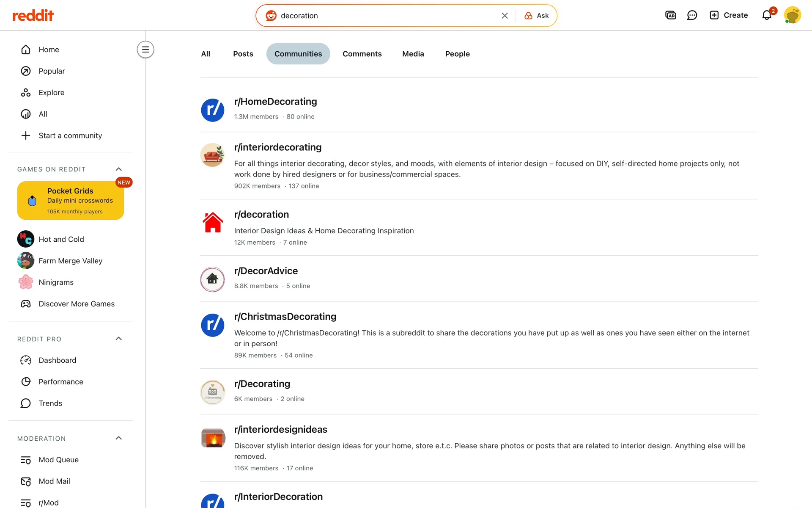The height and width of the screenshot is (508, 812).
Task: Collapse the Reddit Pro section
Action: pyautogui.click(x=118, y=339)
